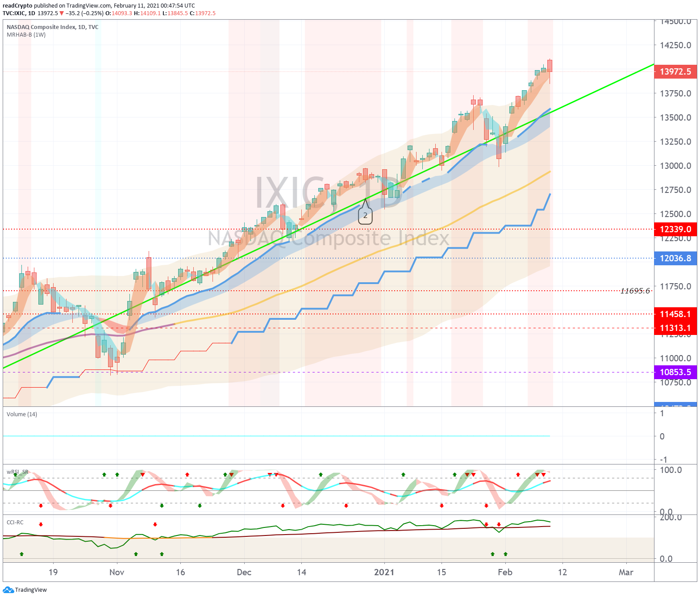700x598 pixels.
Task: Click the Nov label on the time axis
Action: point(117,572)
